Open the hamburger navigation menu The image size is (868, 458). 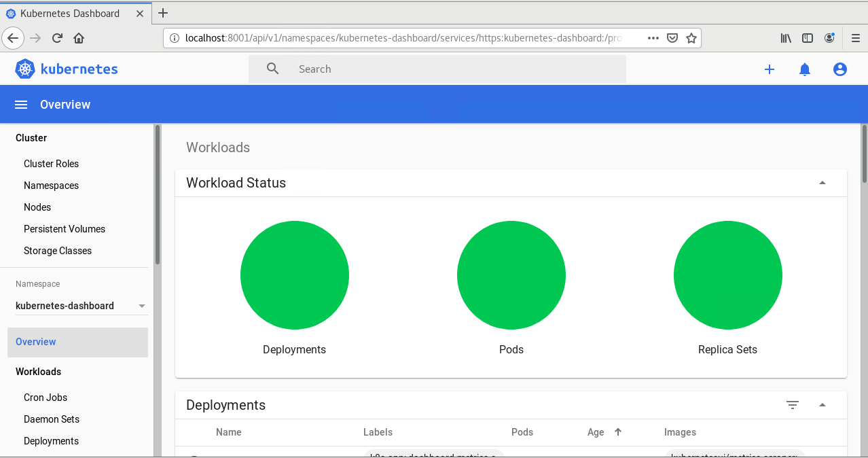21,105
